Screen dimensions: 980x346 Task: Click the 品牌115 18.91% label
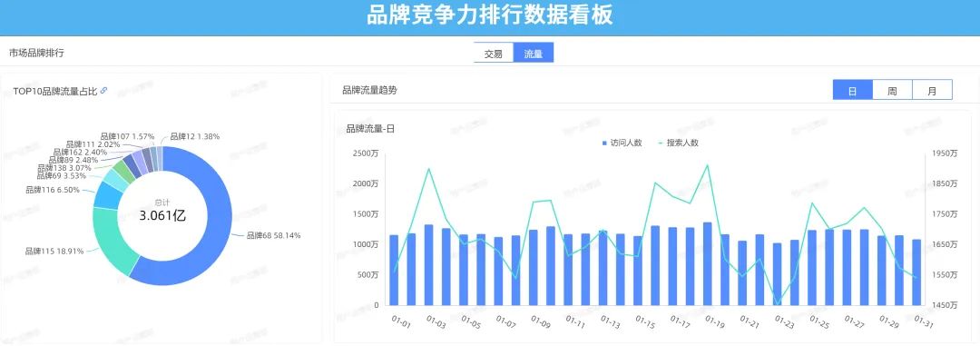click(54, 251)
